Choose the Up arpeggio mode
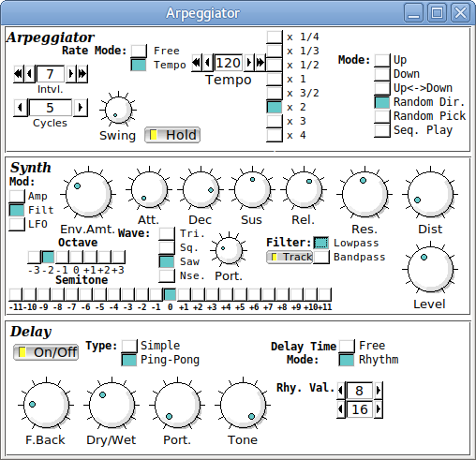Screen dimensions: 476x460 tap(382, 60)
